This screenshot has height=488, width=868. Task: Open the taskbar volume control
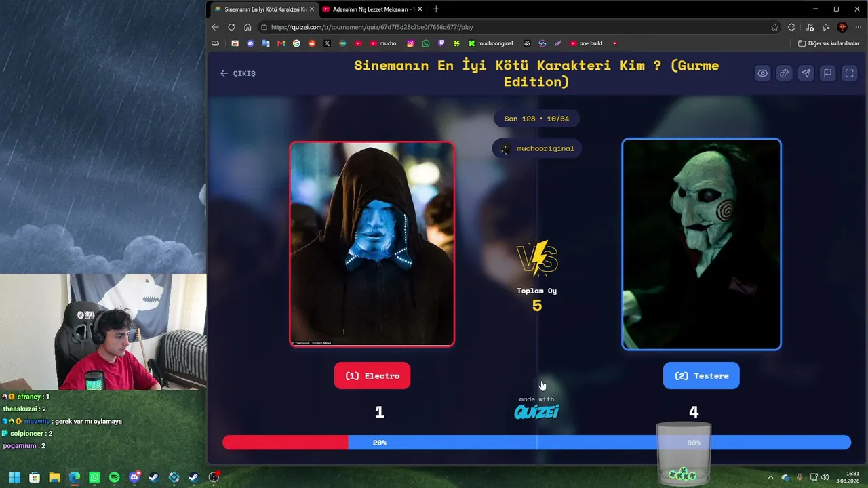[x=825, y=477]
